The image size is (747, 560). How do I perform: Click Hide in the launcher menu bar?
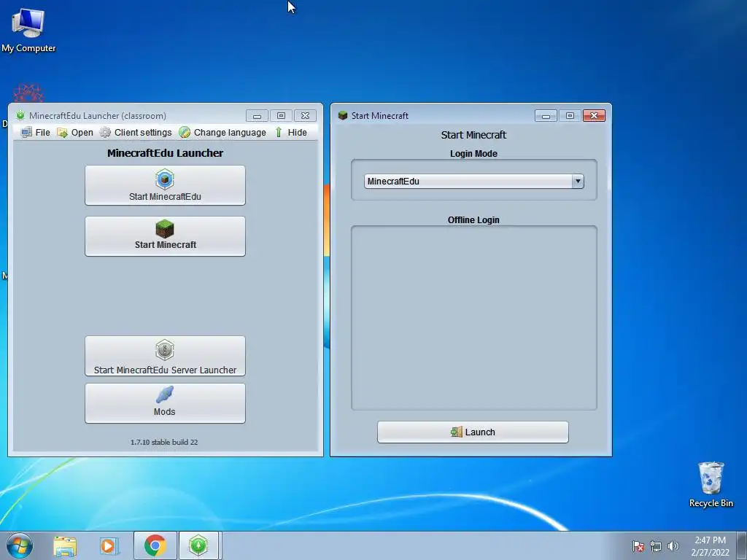coord(290,133)
